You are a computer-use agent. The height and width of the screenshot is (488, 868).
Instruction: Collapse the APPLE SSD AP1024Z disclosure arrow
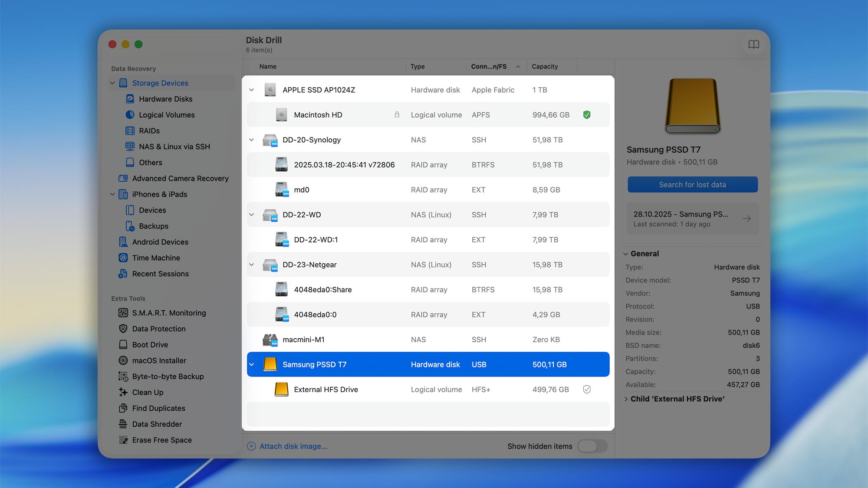click(252, 90)
